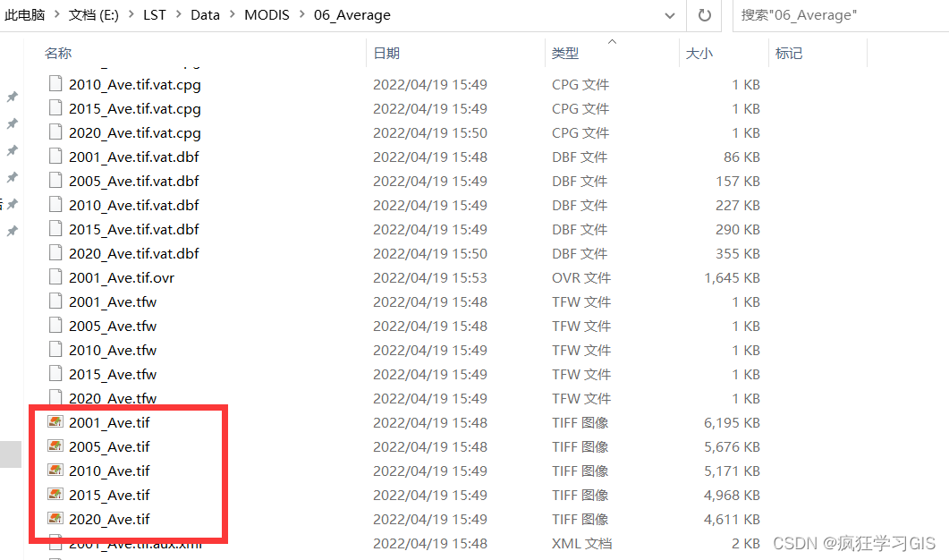The height and width of the screenshot is (560, 949).
Task: Click file name 2005_Ave.tif
Action: pyautogui.click(x=109, y=447)
